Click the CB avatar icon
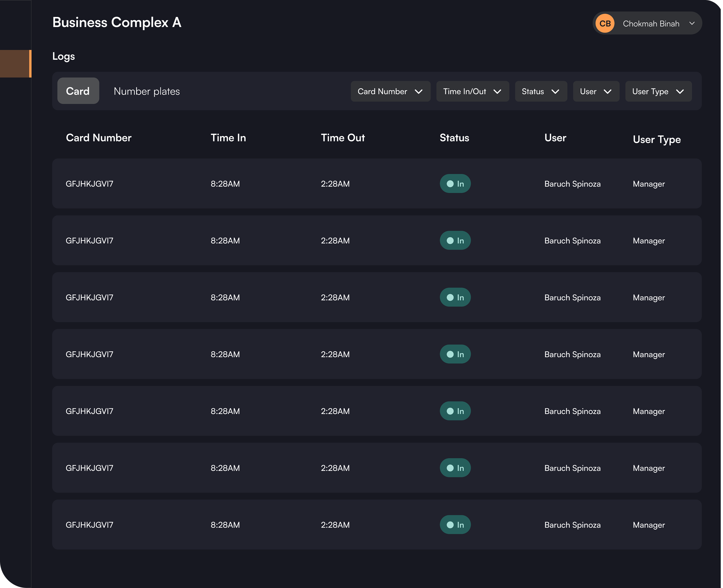The height and width of the screenshot is (588, 723). click(605, 23)
